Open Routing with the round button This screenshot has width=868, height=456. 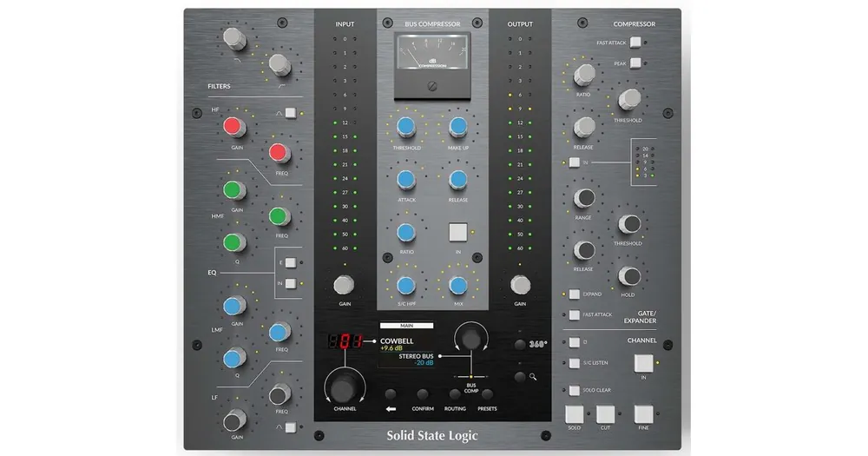pos(455,394)
